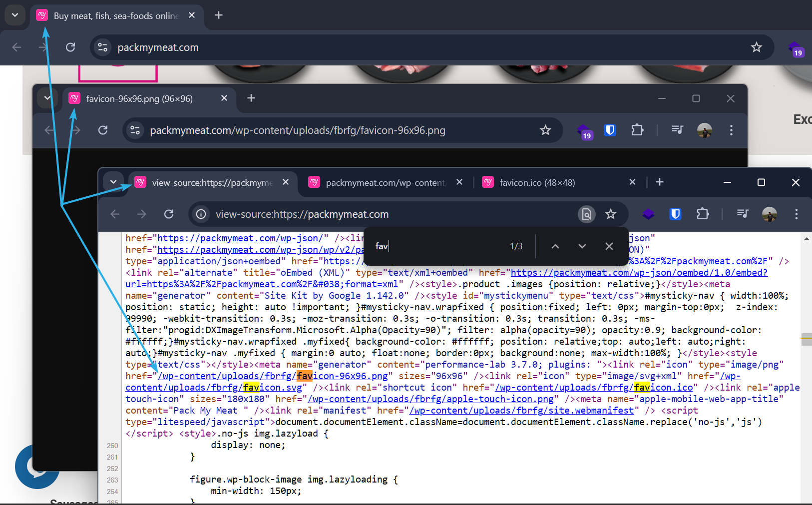812x505 pixels.
Task: Open the fbrfg/favicon.ico source link
Action: (x=594, y=388)
